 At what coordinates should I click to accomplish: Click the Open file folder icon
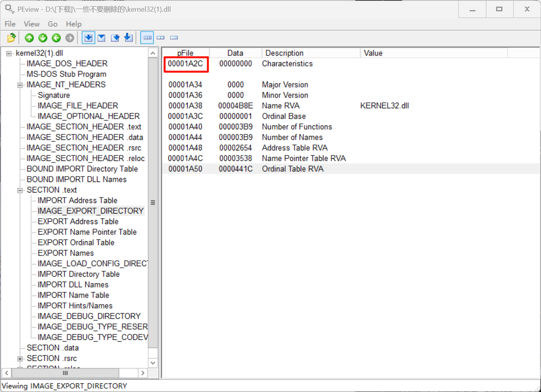pos(11,38)
